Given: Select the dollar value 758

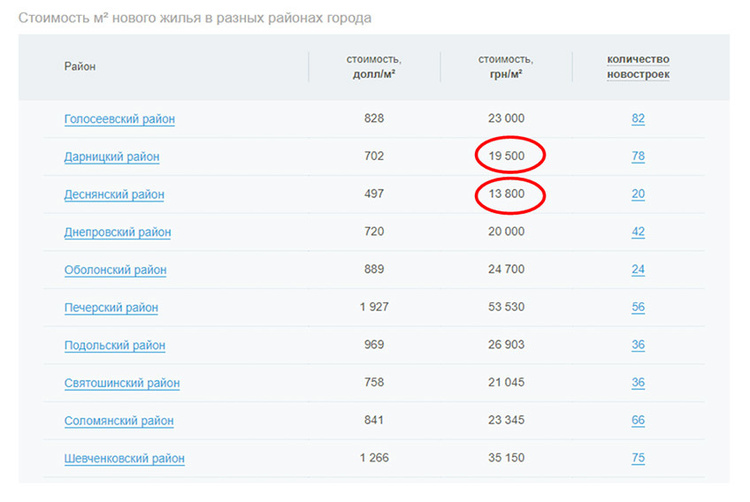Looking at the screenshot, I should 374,382.
